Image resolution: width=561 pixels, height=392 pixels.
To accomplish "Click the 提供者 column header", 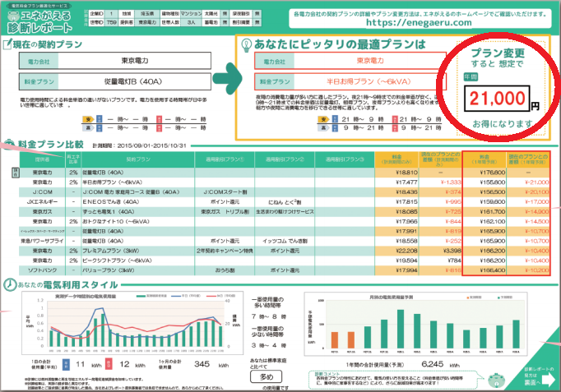I will coord(42,159).
